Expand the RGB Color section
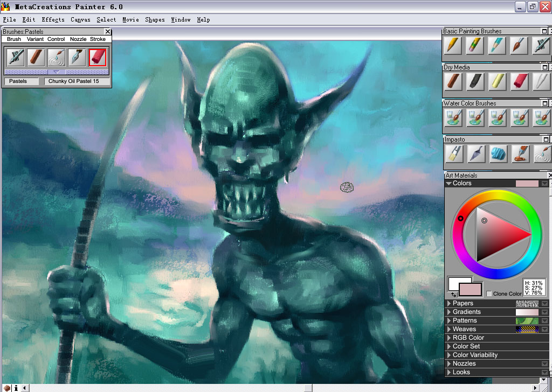 click(x=449, y=338)
